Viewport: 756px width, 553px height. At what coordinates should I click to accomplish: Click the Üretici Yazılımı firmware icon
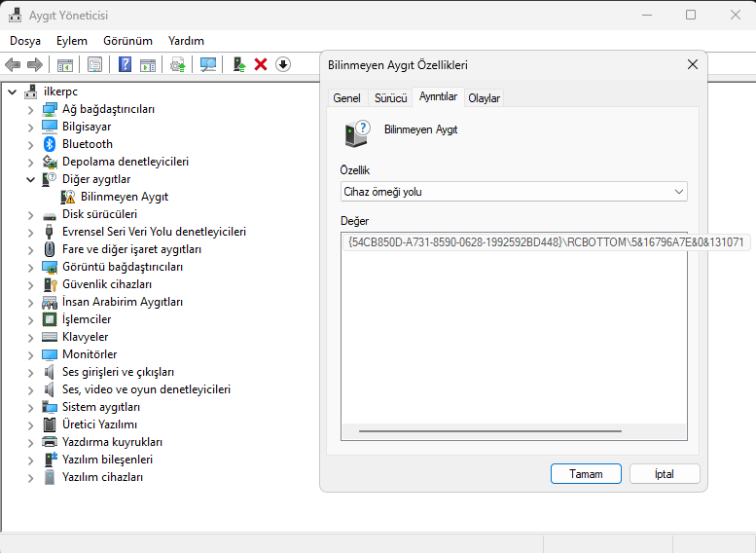pos(50,424)
